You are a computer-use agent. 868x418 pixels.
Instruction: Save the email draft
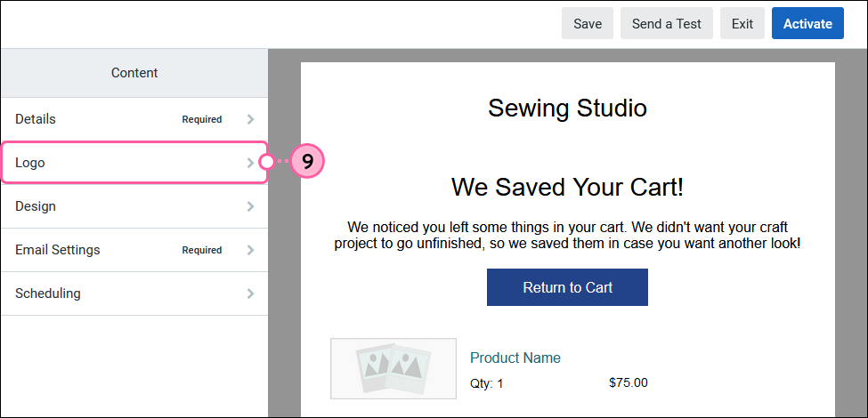click(x=588, y=24)
